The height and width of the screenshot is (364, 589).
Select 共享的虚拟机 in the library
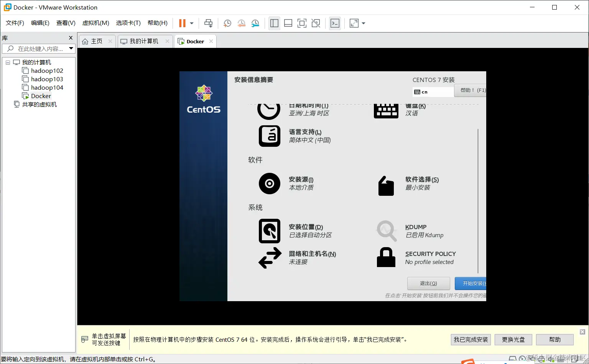tap(39, 104)
